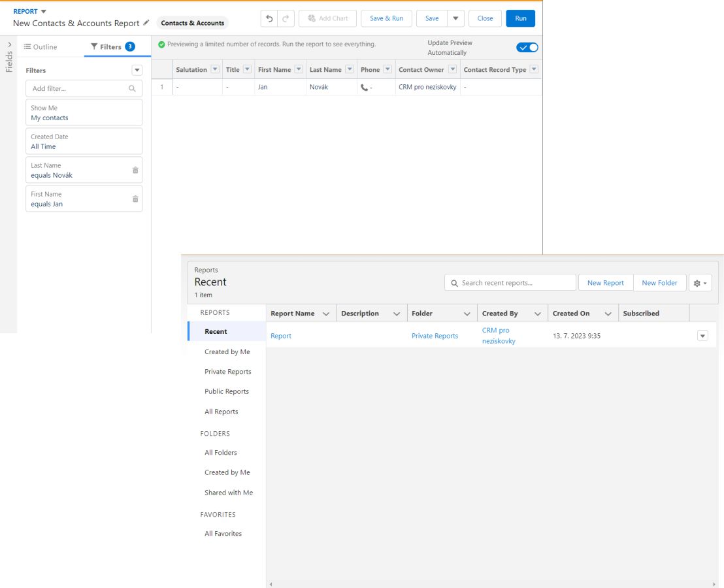This screenshot has height=588, width=724.
Task: Open the Save button dropdown arrow
Action: (456, 18)
